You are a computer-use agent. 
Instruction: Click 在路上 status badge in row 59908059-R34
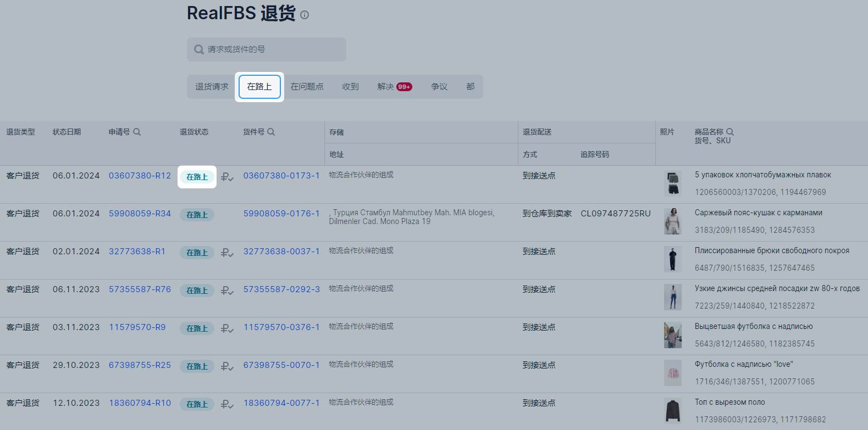pos(197,215)
